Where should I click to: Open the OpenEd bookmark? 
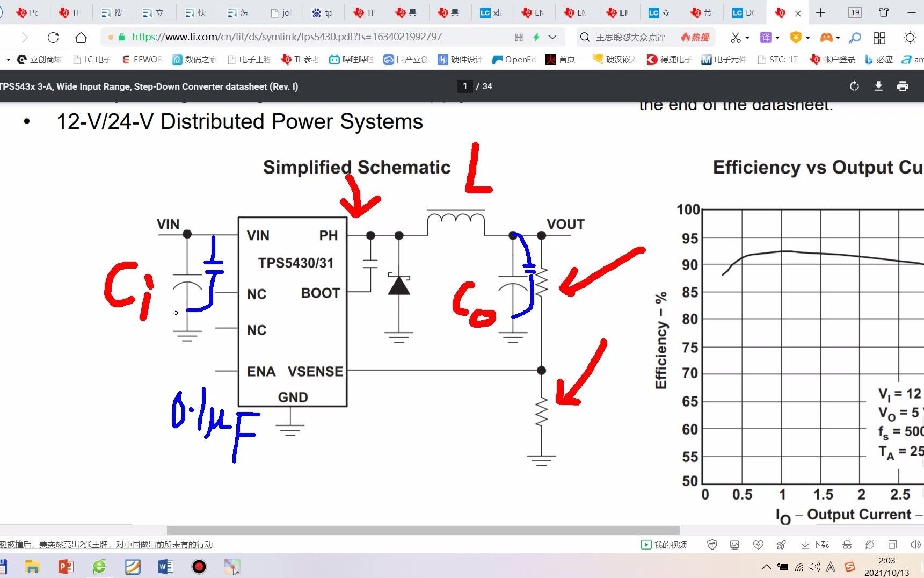point(514,60)
